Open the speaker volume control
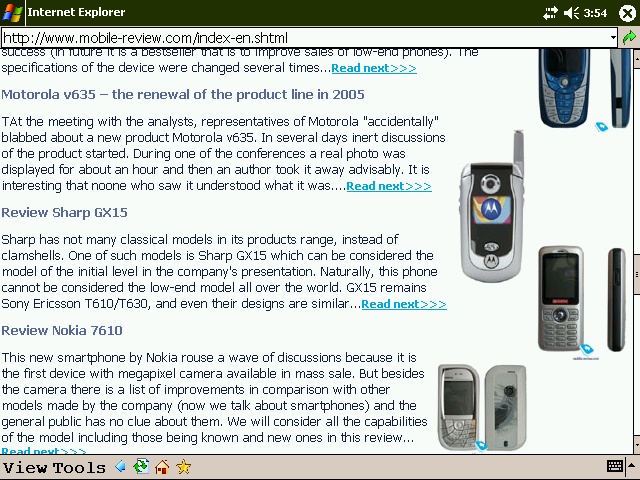This screenshot has height=480, width=640. (x=571, y=13)
